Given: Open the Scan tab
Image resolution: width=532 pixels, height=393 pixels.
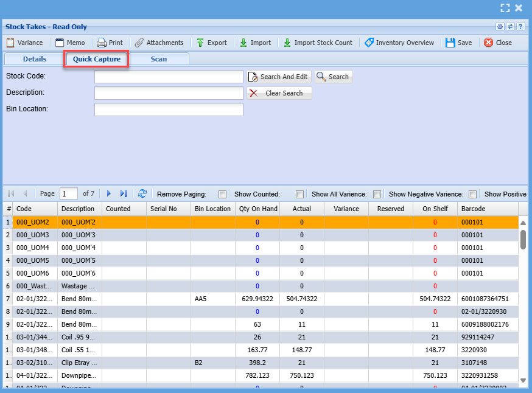Looking at the screenshot, I should pos(159,59).
